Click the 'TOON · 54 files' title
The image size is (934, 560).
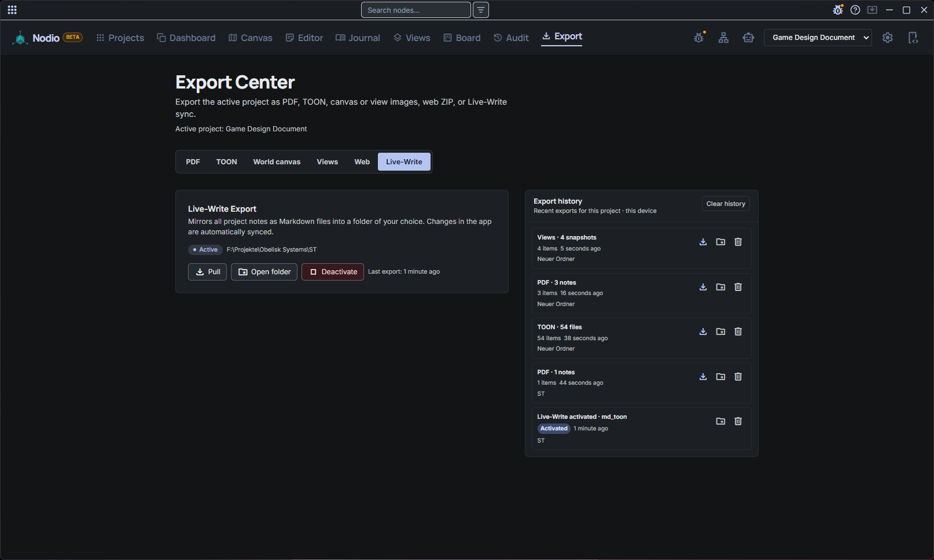(560, 327)
